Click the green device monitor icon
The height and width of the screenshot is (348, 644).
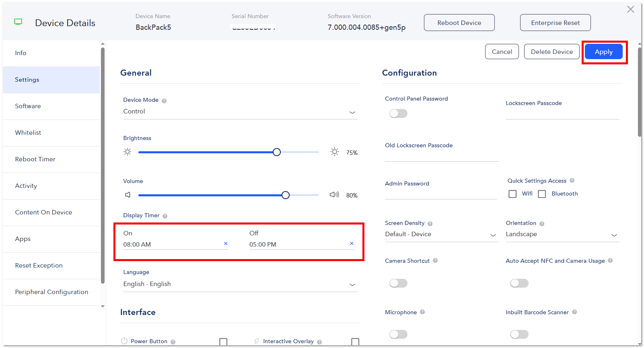click(18, 22)
